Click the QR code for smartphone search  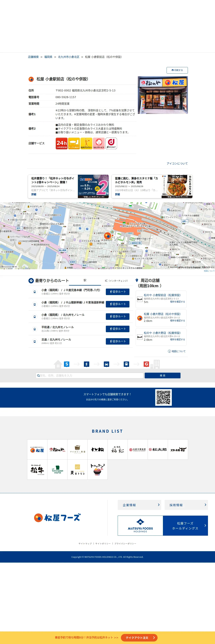point(163,398)
